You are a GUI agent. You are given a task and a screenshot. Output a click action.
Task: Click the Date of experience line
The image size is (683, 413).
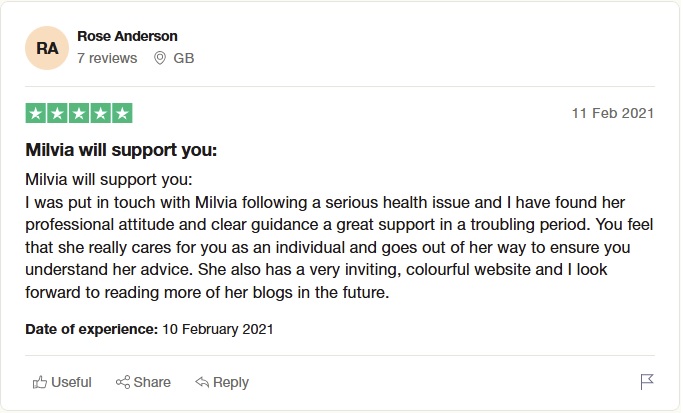pos(149,328)
